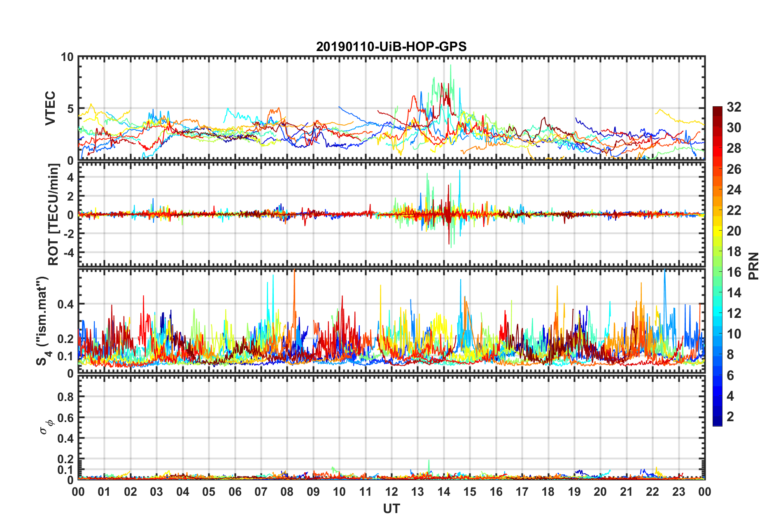Click UT axis tick label 03
Screen dimensions: 783x532
click(156, 492)
